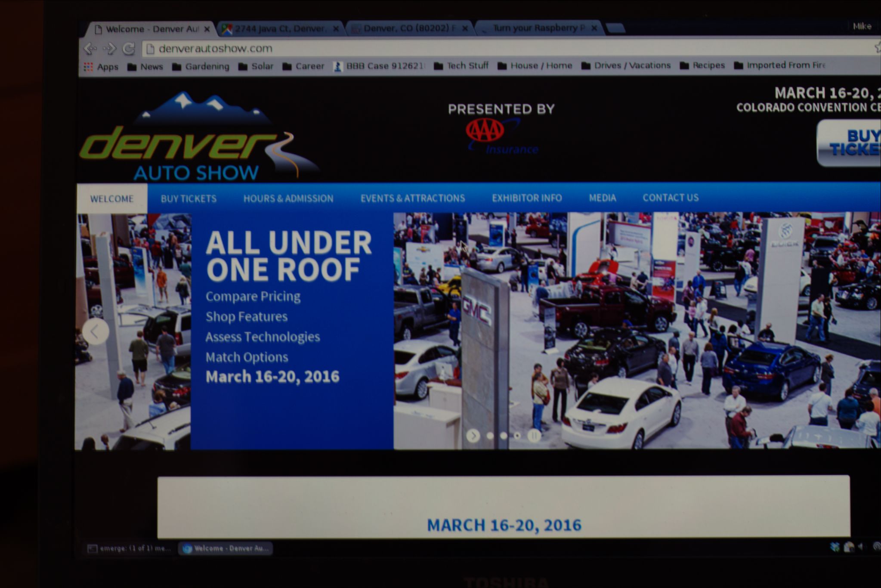881x588 pixels.
Task: Click the ALL UNDER ONE ROOF slide panel
Action: coord(292,331)
